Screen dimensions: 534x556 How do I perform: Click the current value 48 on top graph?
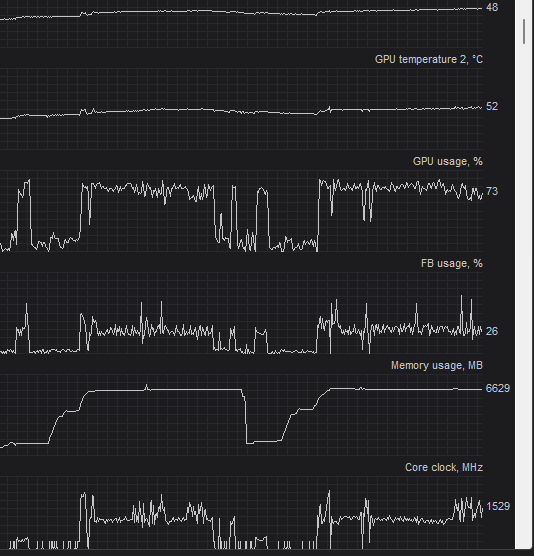pyautogui.click(x=492, y=7)
